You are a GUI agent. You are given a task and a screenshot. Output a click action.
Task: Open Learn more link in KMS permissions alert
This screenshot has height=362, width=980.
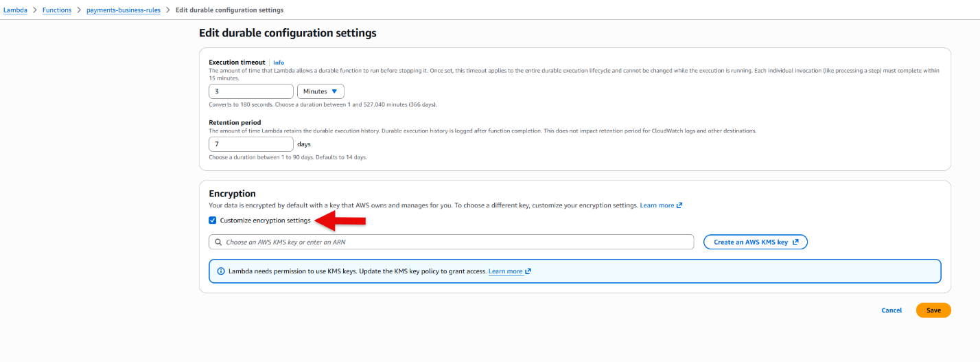pyautogui.click(x=505, y=271)
